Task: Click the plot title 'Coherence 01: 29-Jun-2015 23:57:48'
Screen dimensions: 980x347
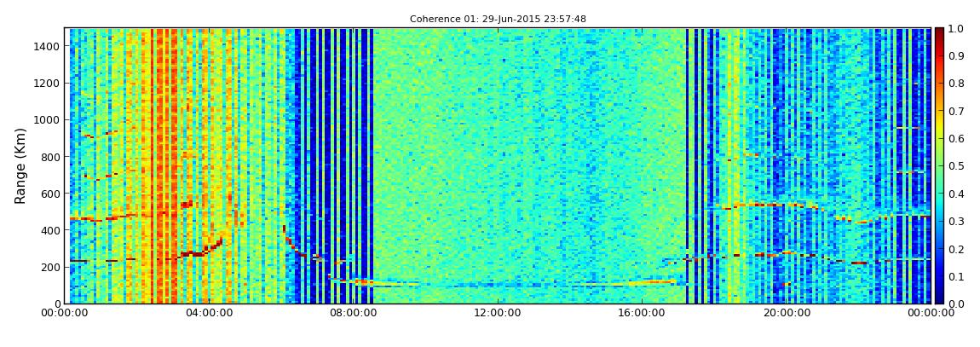Action: pyautogui.click(x=498, y=20)
